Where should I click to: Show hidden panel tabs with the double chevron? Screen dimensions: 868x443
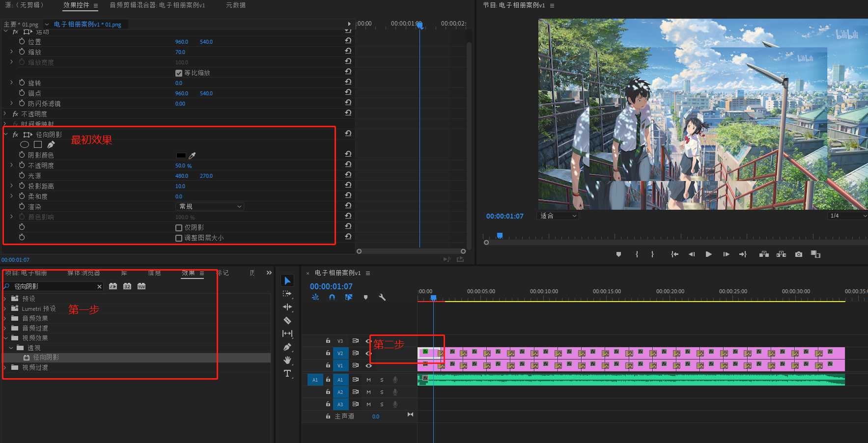tap(269, 273)
